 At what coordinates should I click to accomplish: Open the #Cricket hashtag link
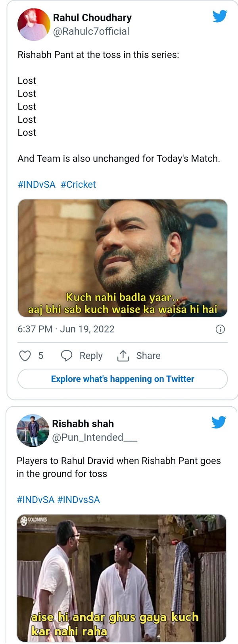[x=78, y=184]
